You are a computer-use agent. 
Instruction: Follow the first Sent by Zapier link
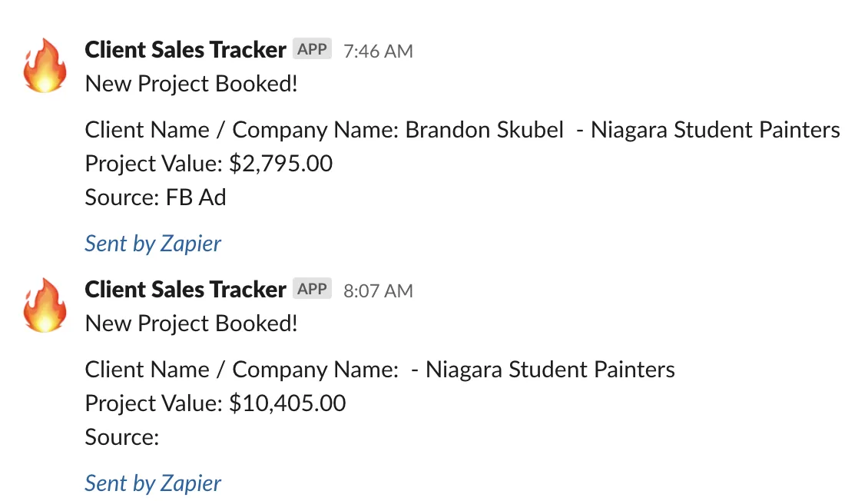click(x=153, y=244)
